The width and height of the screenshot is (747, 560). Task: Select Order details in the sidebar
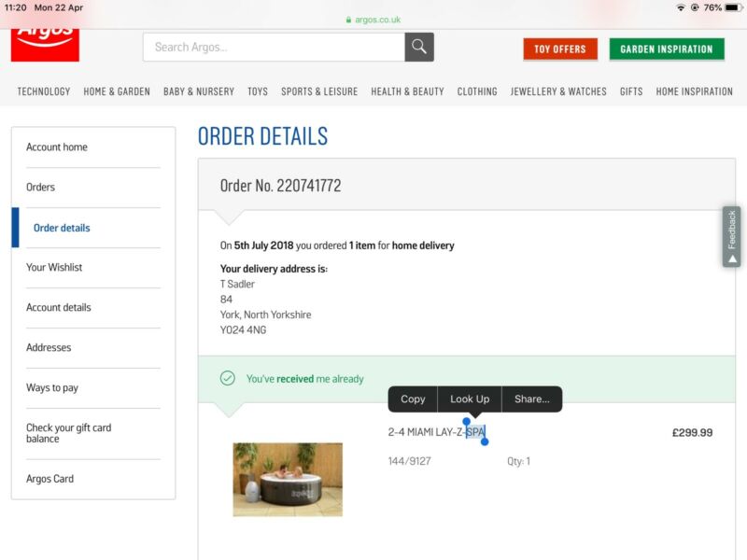click(62, 228)
